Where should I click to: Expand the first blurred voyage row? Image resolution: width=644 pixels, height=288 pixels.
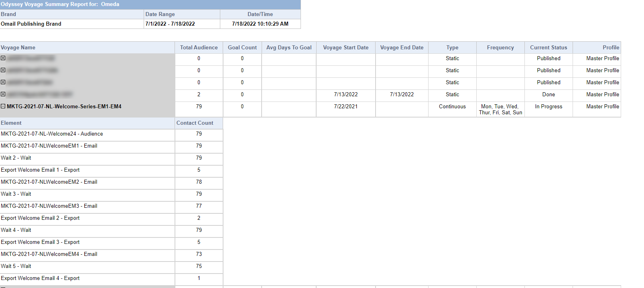click(x=3, y=58)
